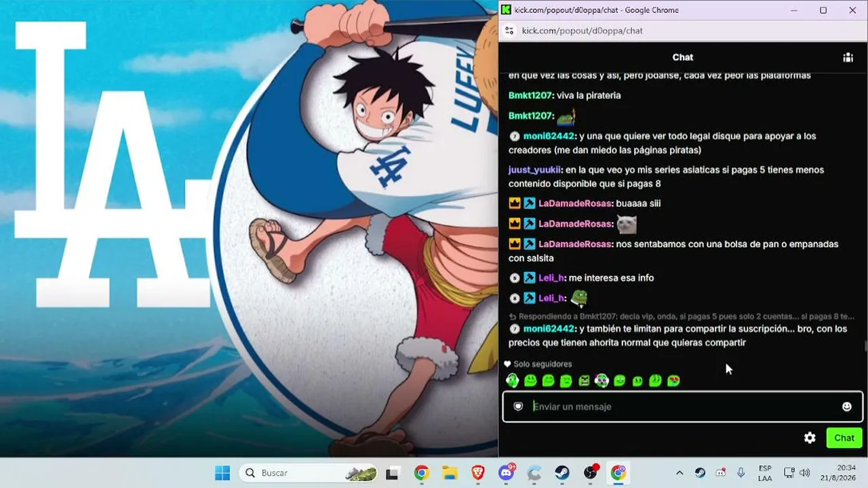The width and height of the screenshot is (868, 488).
Task: Click the system tray microphone icon
Action: click(x=741, y=473)
